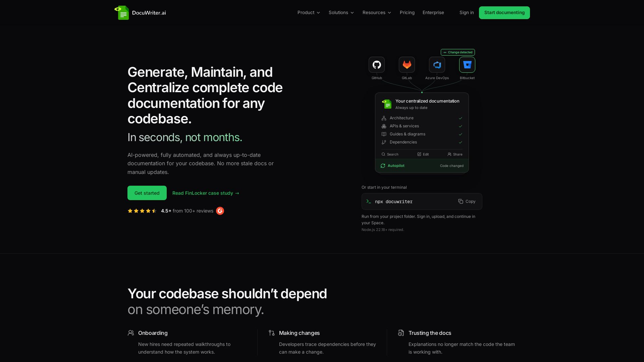
Task: Click the Dependencies branch icon
Action: (384, 142)
